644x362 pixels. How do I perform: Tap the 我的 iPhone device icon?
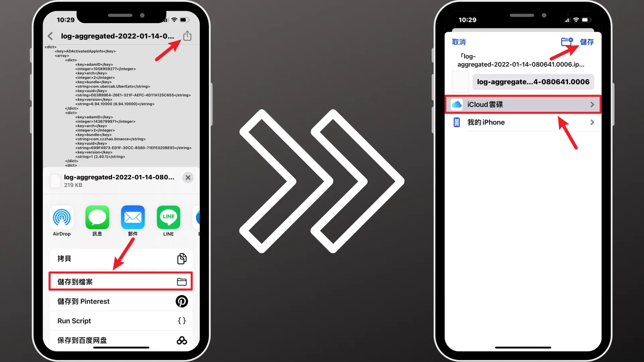point(457,122)
